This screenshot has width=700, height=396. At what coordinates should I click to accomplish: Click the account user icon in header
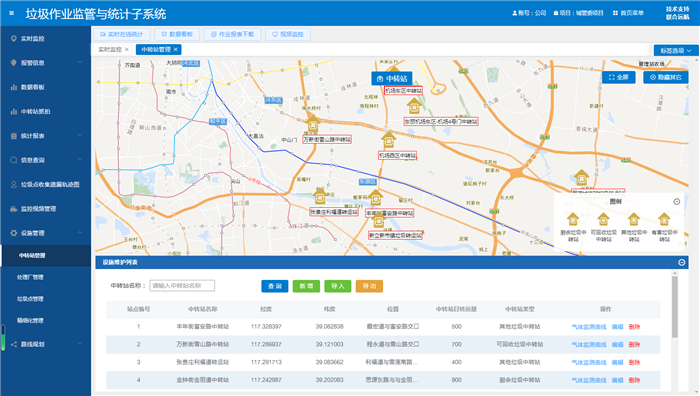(x=514, y=13)
